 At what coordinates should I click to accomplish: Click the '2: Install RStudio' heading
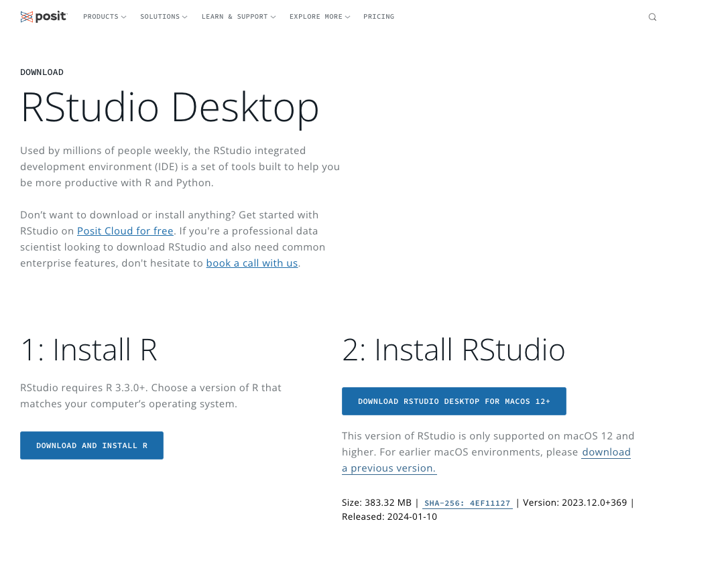(x=453, y=350)
